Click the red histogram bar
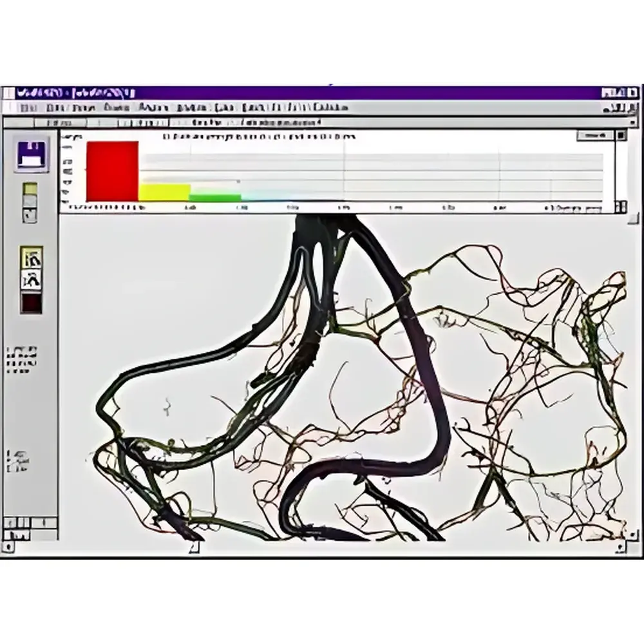Screen dimensions: 644x644 click(112, 171)
